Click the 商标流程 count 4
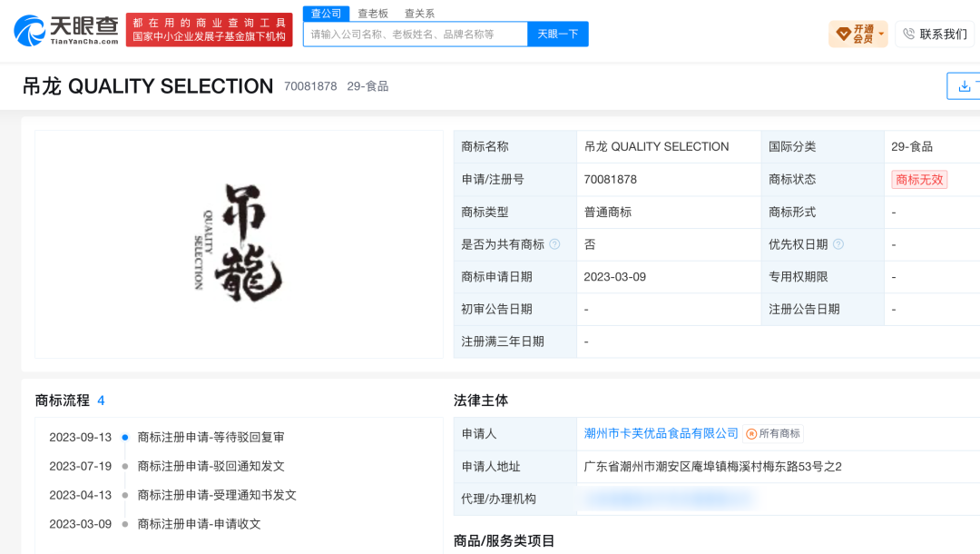980x554 pixels. pyautogui.click(x=101, y=401)
